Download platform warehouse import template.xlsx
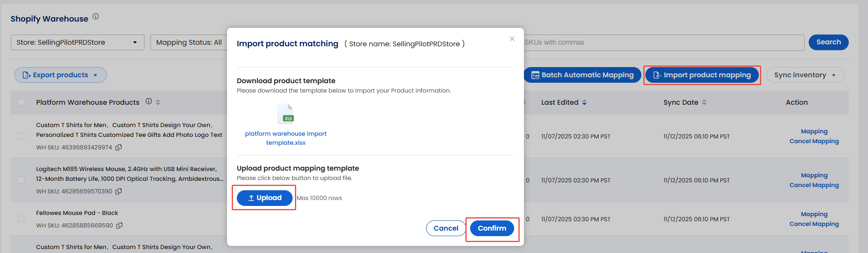The image size is (868, 253). coord(286,138)
